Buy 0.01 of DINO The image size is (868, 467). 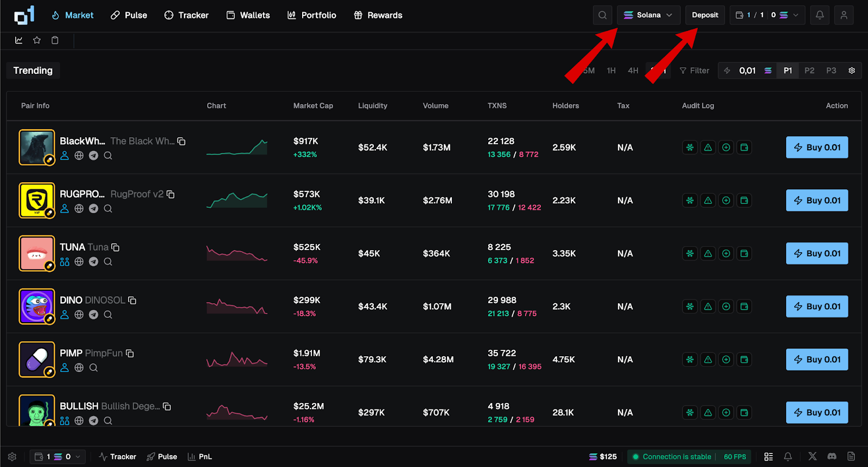pos(817,306)
